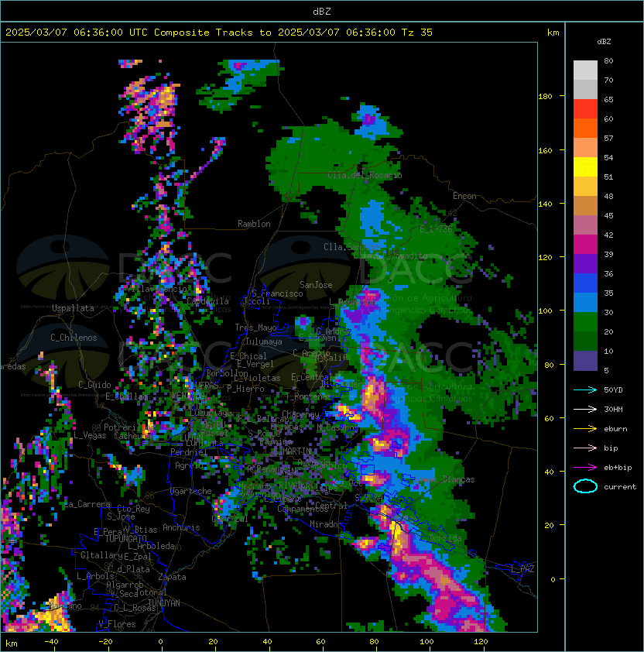The height and width of the screenshot is (652, 644).
Task: Click the 'Agrelo' map label
Action: click(x=189, y=465)
